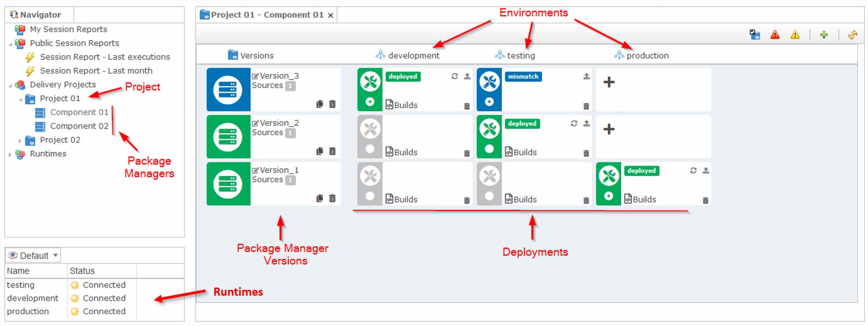Expand the Runtimes tree node
Image resolution: width=868 pixels, height=326 pixels.
(x=10, y=154)
